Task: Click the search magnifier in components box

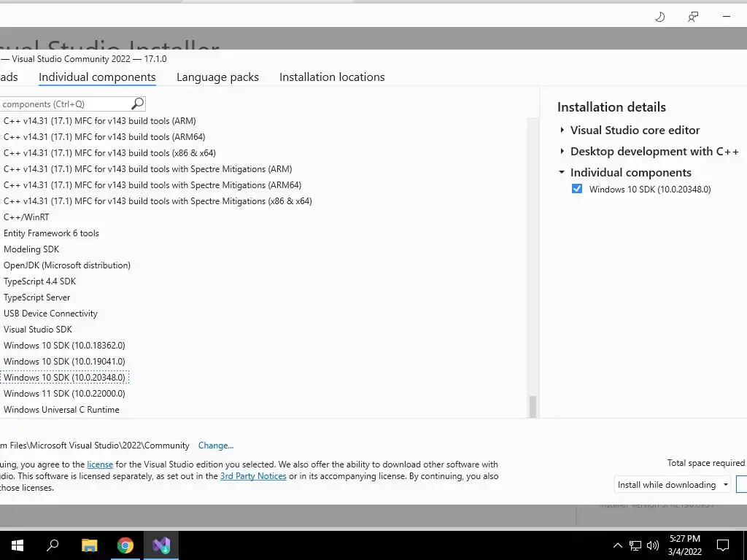Action: click(137, 104)
